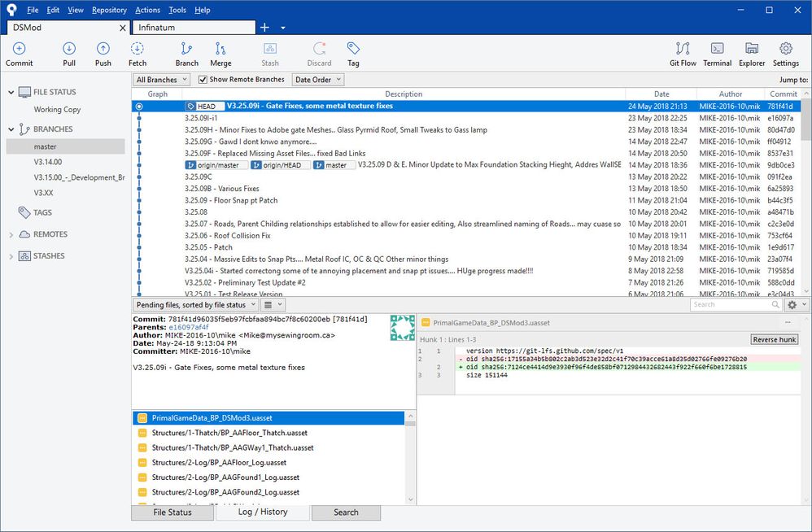Switch to the File Status bottom tab
Image resolution: width=812 pixels, height=532 pixels.
pos(172,512)
